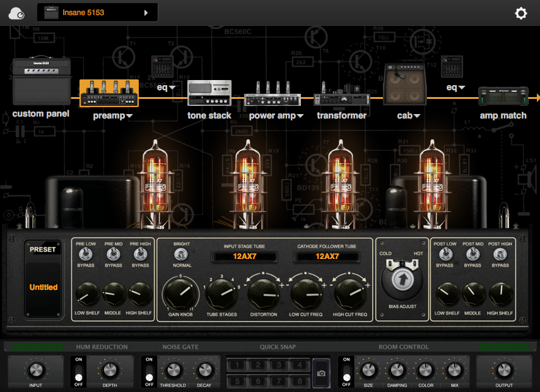Select the tone stack module icon

[209, 93]
